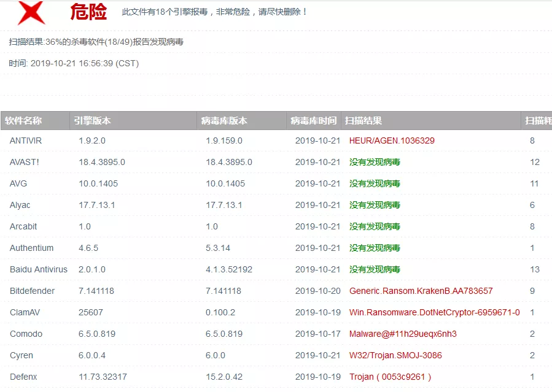552x392 pixels.
Task: Select the Arcabit software name
Action: (x=23, y=226)
